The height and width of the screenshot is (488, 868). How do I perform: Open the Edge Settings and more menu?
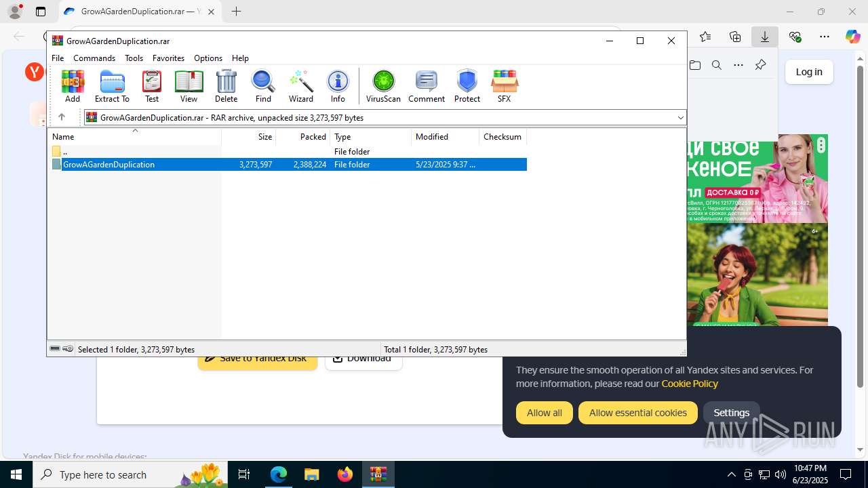[x=825, y=37]
